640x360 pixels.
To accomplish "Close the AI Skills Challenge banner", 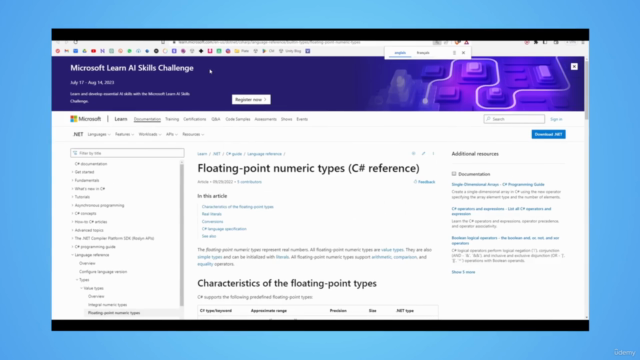I will (x=574, y=67).
